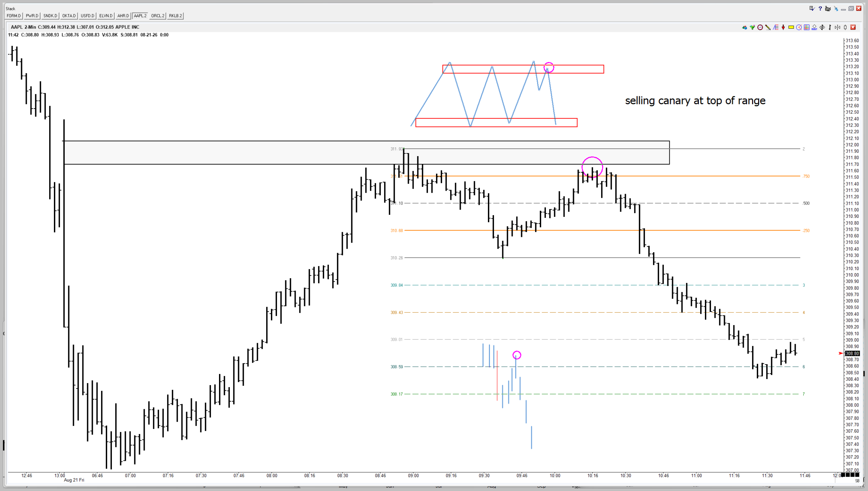Click the 309.84 teal level label

[x=397, y=285]
